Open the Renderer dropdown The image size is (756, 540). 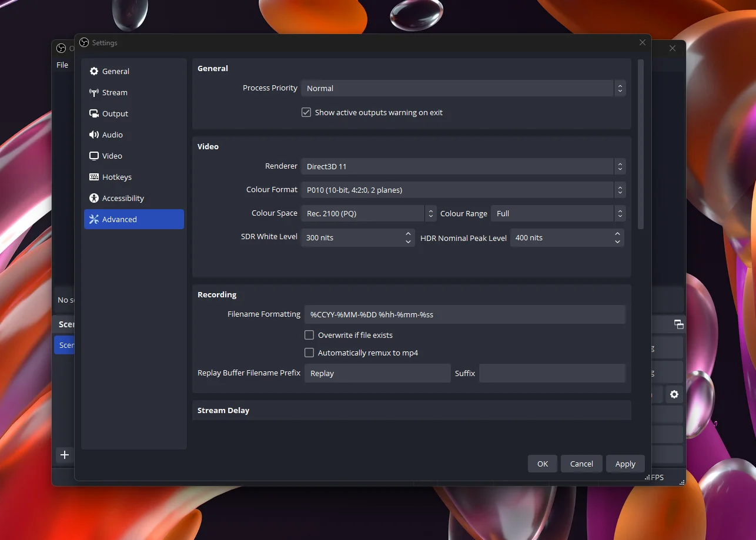(463, 166)
